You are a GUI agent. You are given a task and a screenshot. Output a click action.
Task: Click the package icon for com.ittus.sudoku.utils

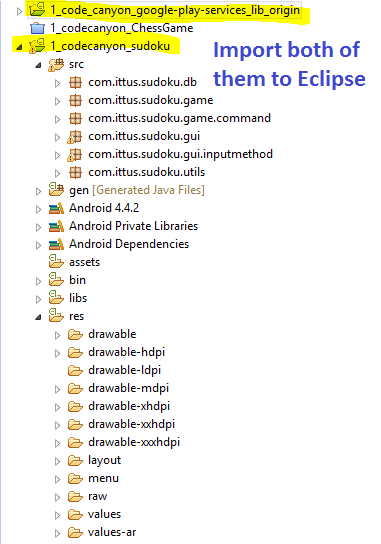point(75,172)
